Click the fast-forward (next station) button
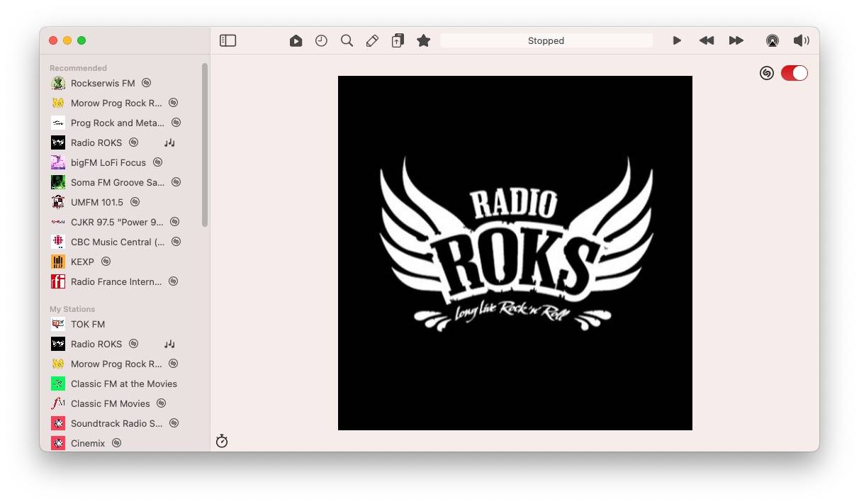 point(736,41)
